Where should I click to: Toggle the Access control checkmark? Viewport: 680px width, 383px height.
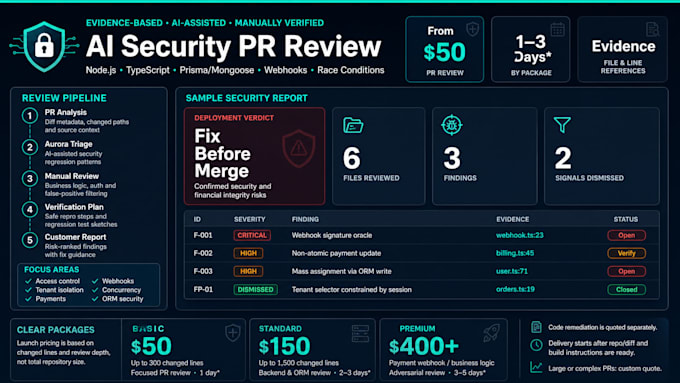[x=29, y=281]
